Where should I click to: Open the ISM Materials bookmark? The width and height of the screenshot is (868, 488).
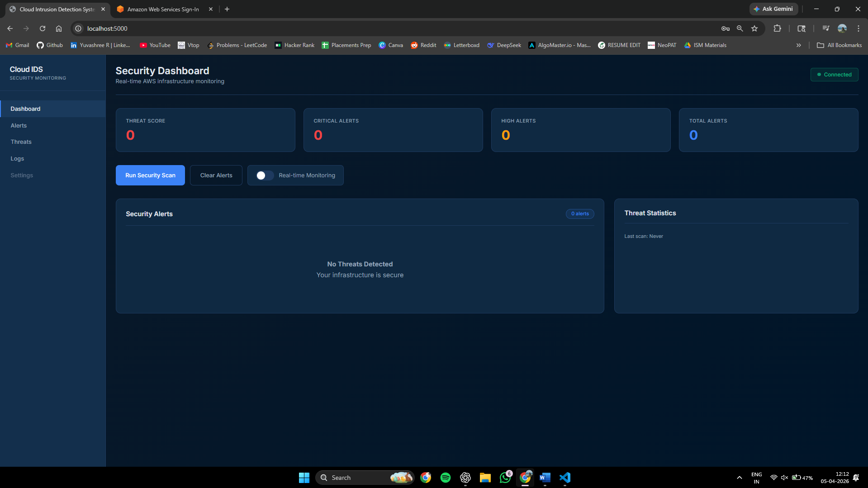(705, 45)
